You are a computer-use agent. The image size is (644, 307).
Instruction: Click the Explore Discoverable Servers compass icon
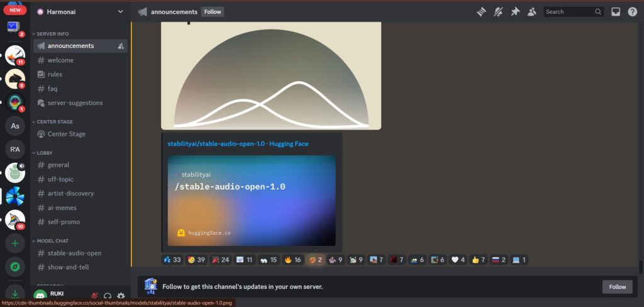click(15, 265)
